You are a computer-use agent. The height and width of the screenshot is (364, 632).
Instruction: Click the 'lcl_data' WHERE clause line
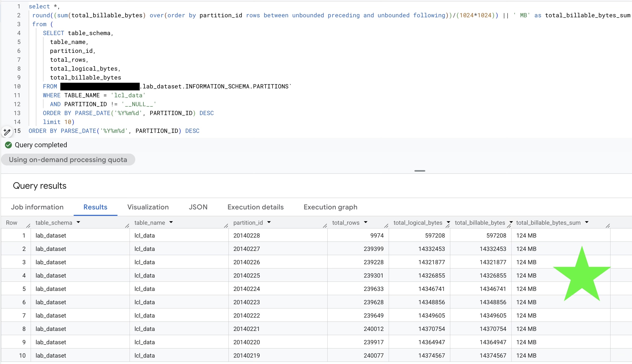point(94,95)
